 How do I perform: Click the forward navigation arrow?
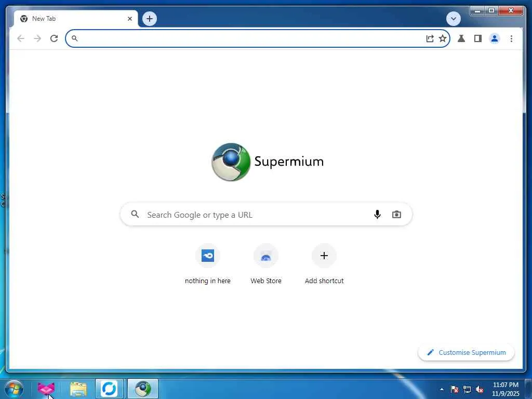[37, 38]
